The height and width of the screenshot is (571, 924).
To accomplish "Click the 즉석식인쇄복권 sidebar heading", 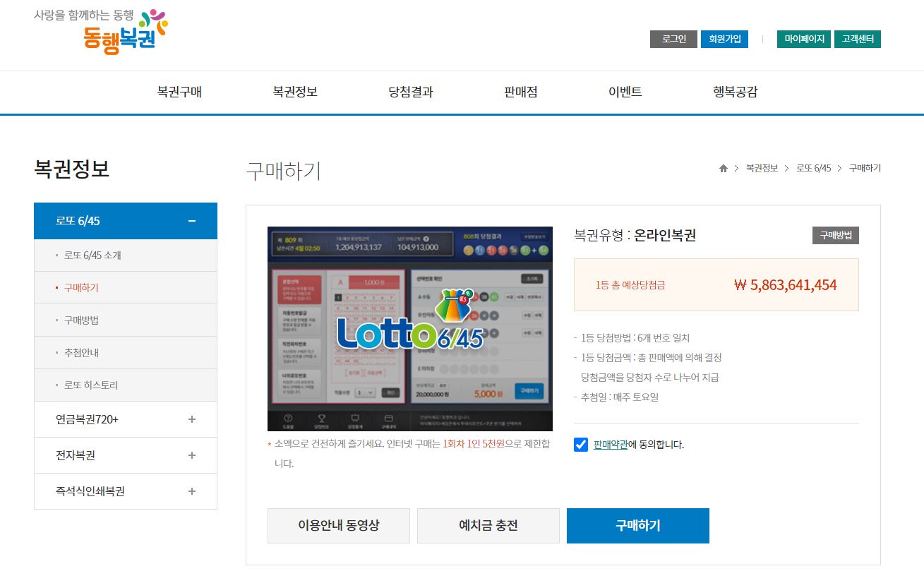I will click(x=126, y=491).
